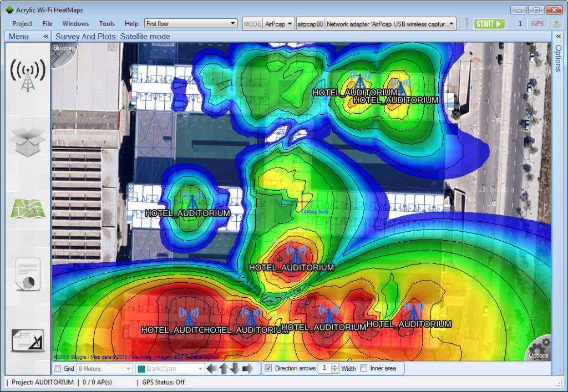Click the GPS indicator on the toolbar

[x=537, y=23]
